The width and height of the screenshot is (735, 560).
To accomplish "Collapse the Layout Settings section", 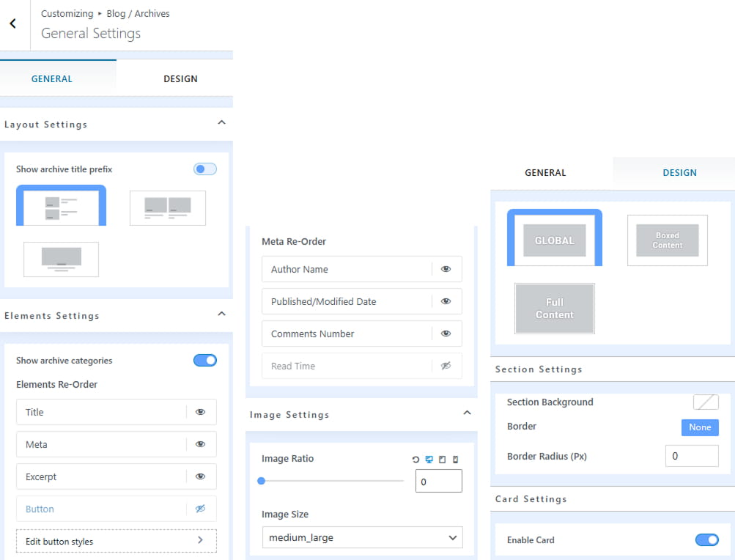I will [x=222, y=123].
